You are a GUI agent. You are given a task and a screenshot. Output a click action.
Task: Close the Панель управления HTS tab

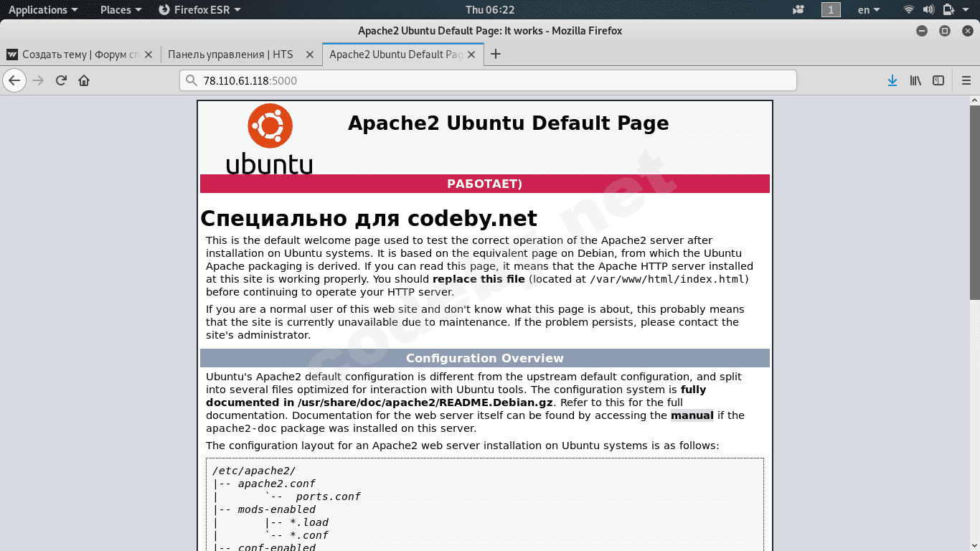point(309,55)
